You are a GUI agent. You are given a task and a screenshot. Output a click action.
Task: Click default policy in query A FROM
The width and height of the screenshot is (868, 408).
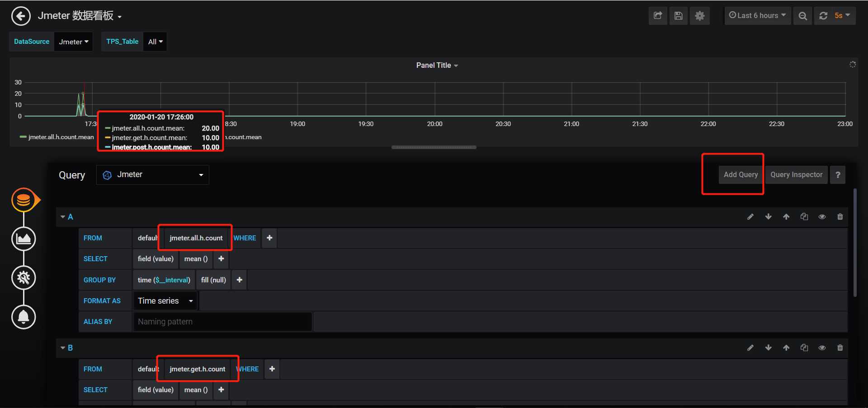[148, 238]
